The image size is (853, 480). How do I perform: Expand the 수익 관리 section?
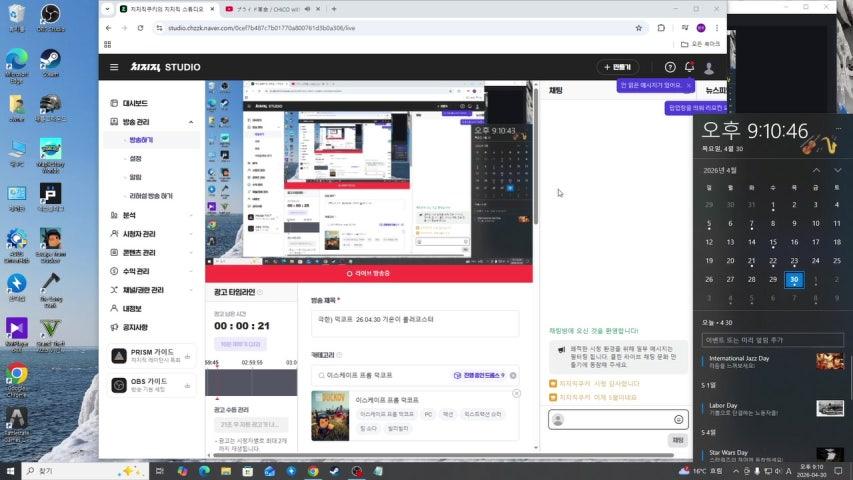191,271
